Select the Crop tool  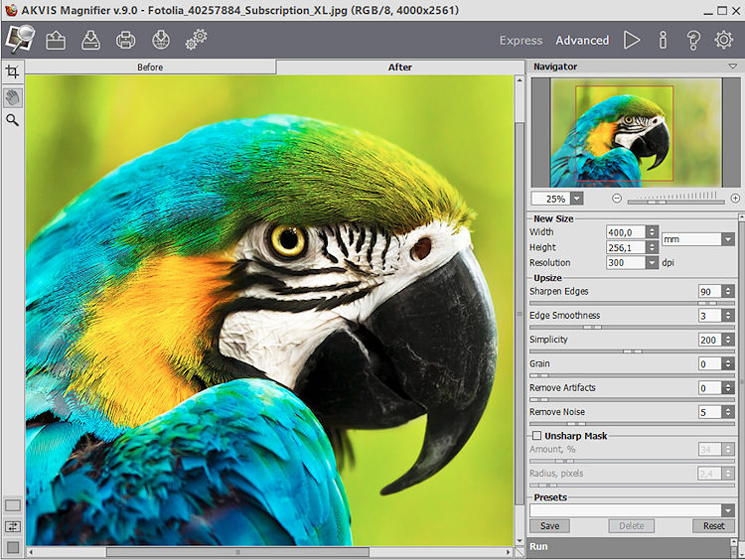pos(12,72)
